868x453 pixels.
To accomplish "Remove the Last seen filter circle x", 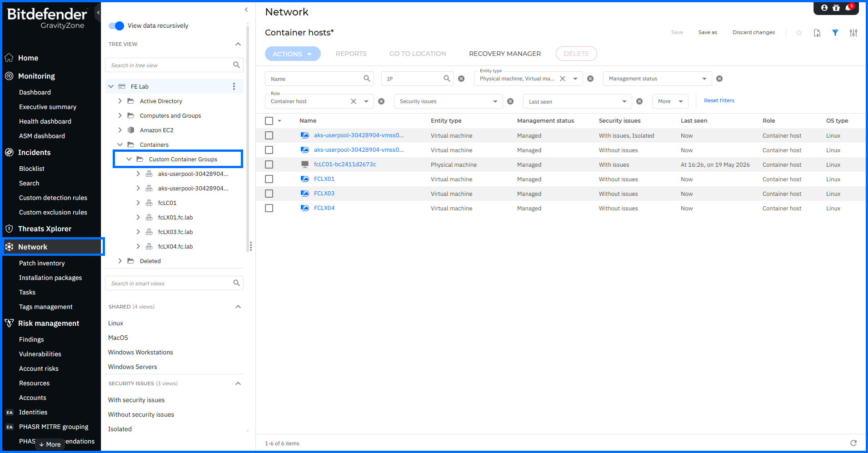I will 639,101.
